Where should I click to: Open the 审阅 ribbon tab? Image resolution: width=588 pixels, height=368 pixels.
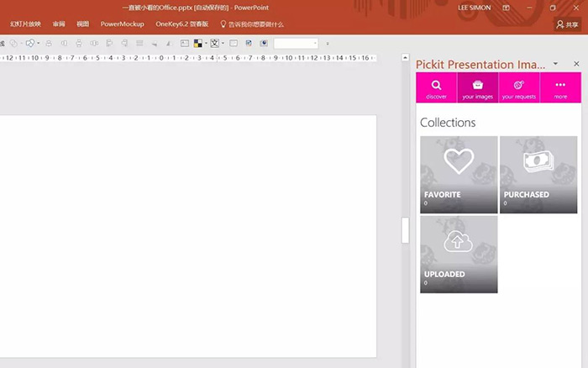59,24
